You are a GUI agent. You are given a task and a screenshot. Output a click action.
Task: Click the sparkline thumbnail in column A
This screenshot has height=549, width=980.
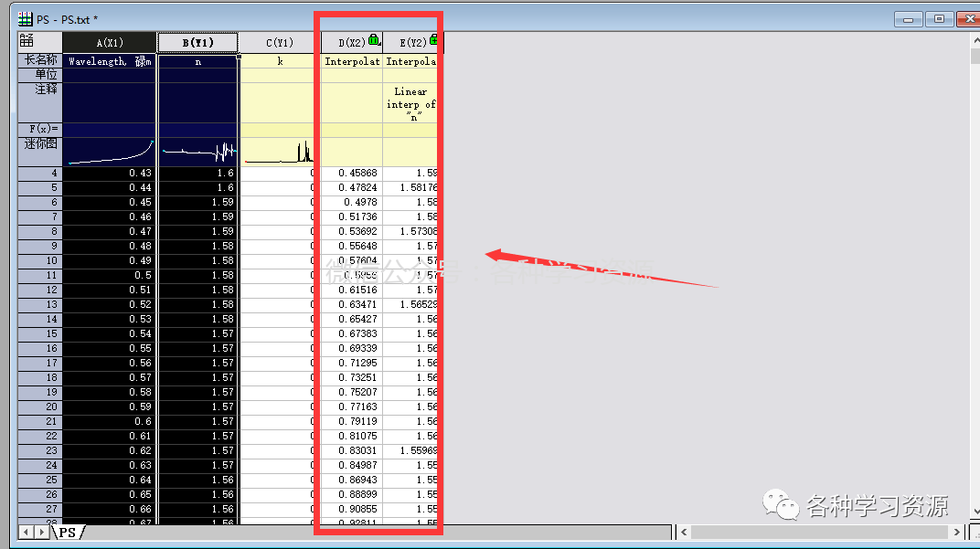(110, 152)
